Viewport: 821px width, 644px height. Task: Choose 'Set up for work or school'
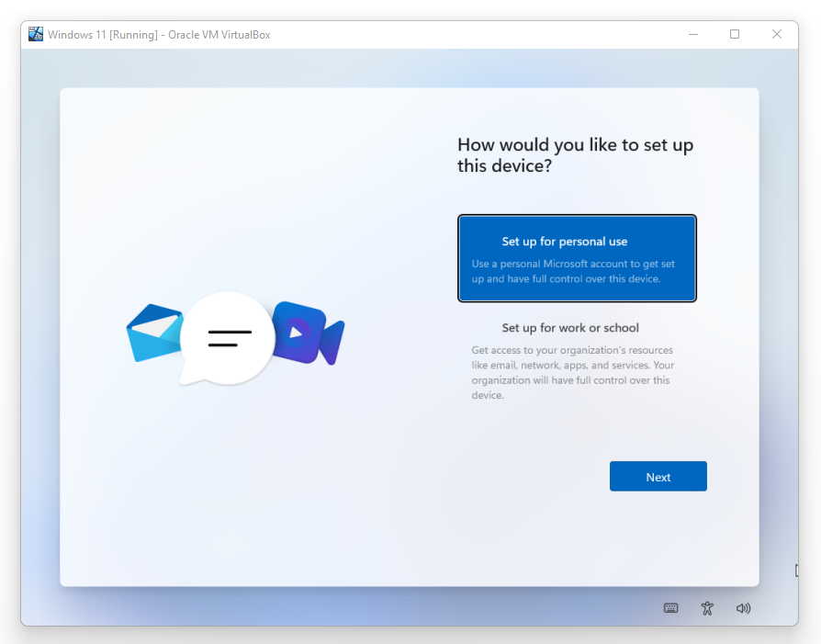click(x=577, y=362)
